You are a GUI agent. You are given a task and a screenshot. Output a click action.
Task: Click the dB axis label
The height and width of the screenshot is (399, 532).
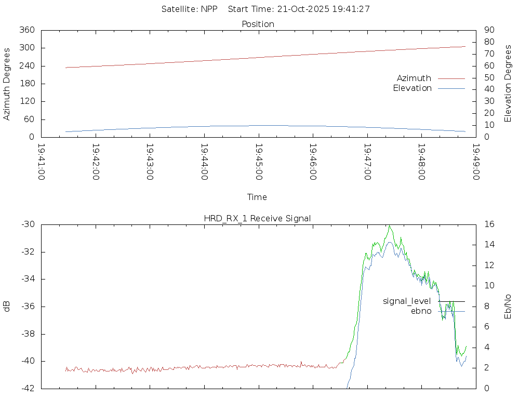click(7, 306)
